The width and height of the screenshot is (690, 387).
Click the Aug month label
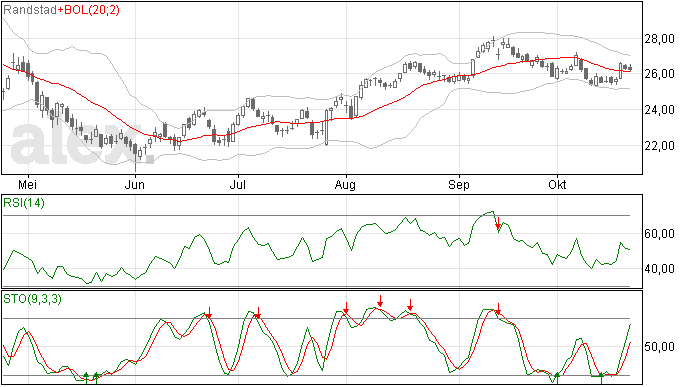point(345,184)
